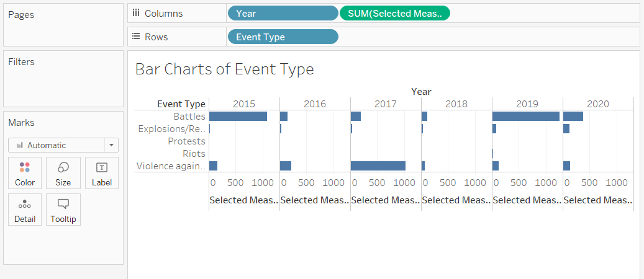Screen dimensions: 644x279
Task: Click the 2019 Battles bar
Action: (x=525, y=116)
